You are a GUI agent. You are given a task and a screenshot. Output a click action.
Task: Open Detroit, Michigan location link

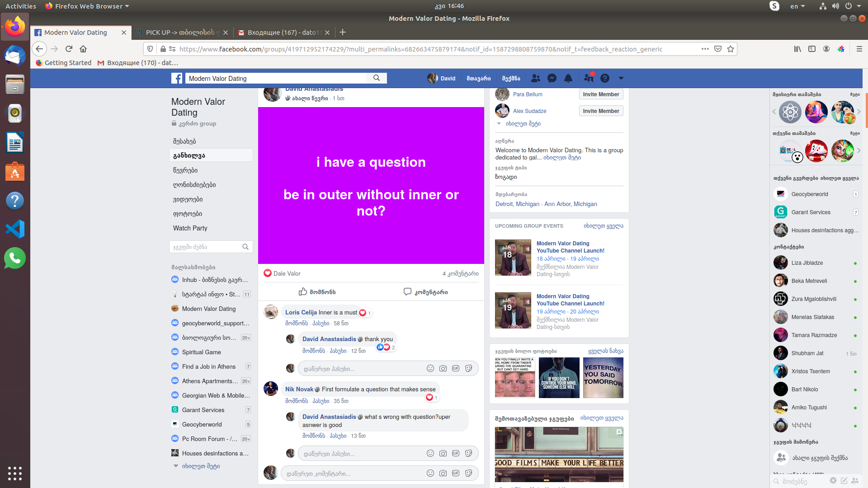click(x=517, y=204)
